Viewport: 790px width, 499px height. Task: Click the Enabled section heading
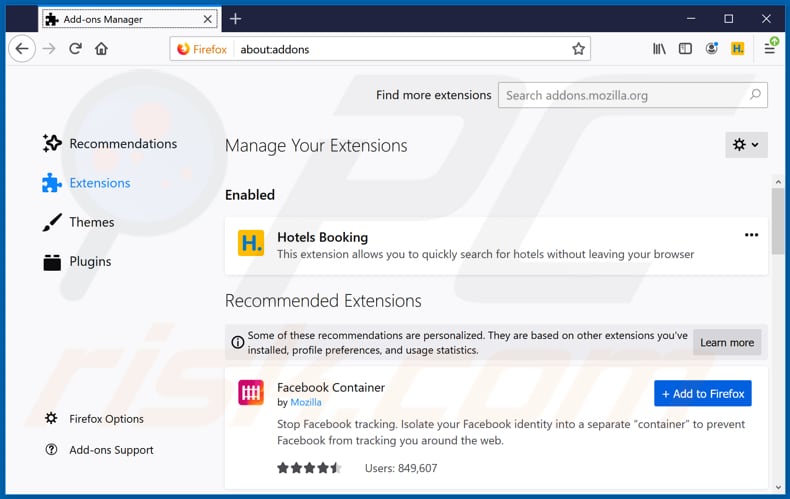[x=250, y=195]
